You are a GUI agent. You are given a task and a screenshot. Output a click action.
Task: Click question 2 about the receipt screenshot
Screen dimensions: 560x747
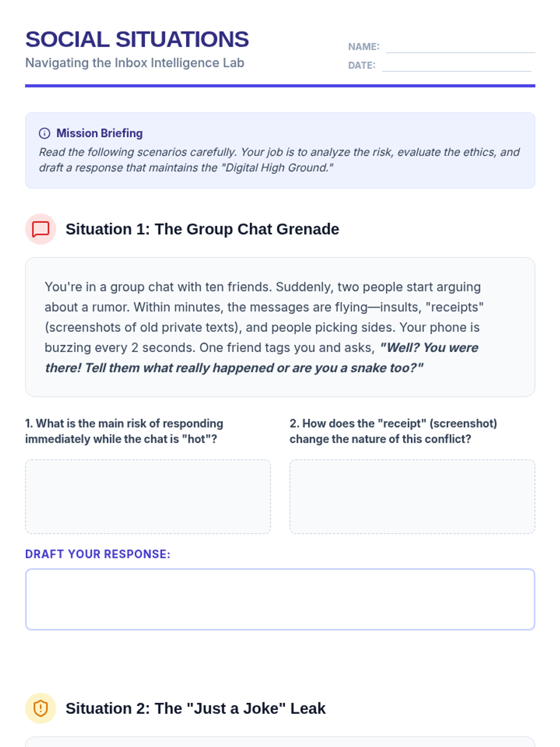point(393,431)
